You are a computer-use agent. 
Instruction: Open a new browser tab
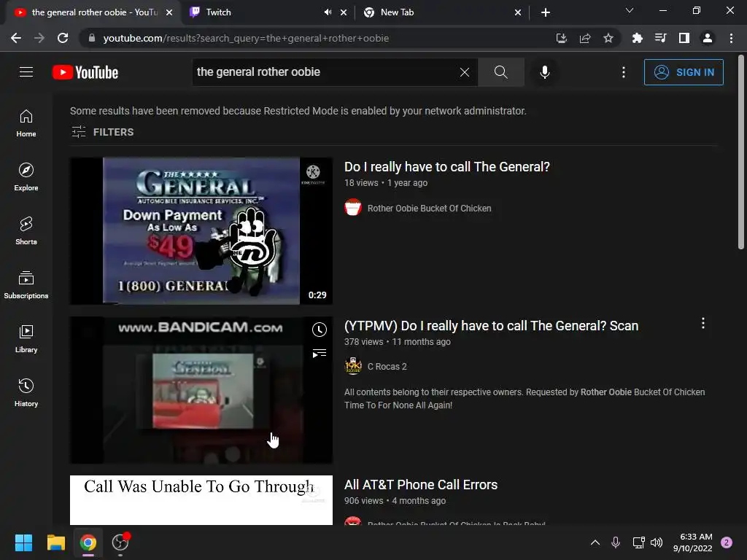click(546, 12)
